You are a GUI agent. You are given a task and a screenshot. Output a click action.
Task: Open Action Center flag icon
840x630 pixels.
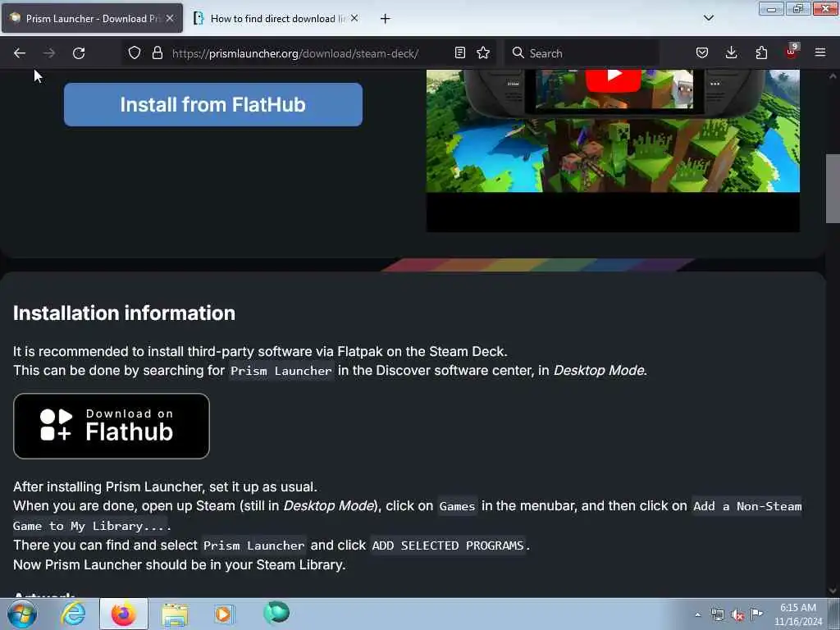click(756, 614)
